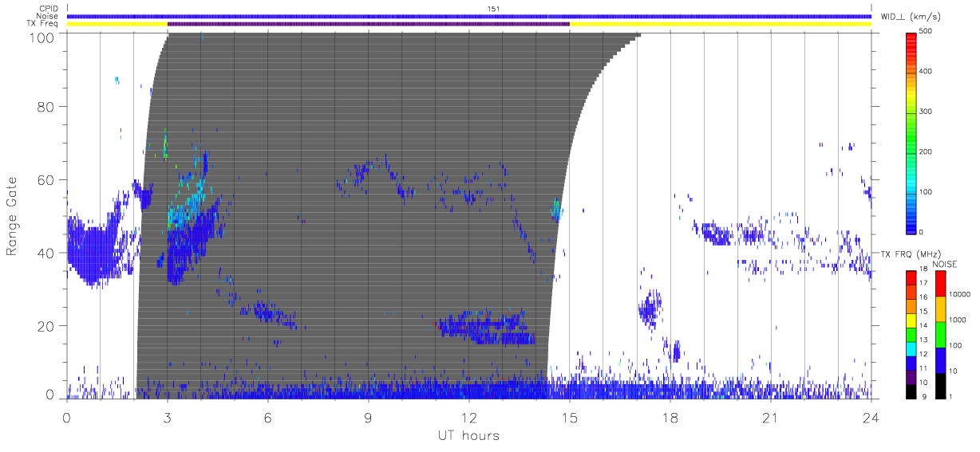This screenshot has height=452, width=980.
Task: Click the 18 label on TX FRQ legend
Action: (923, 270)
